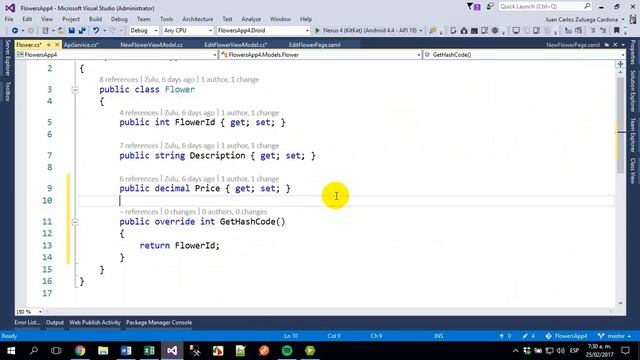Open the Toolbox side panel tab
The width and height of the screenshot is (640, 360).
[x=7, y=91]
